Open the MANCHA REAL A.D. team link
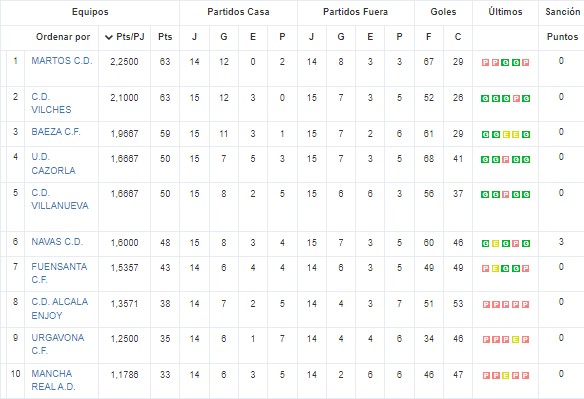This screenshot has width=584, height=399. (x=53, y=380)
